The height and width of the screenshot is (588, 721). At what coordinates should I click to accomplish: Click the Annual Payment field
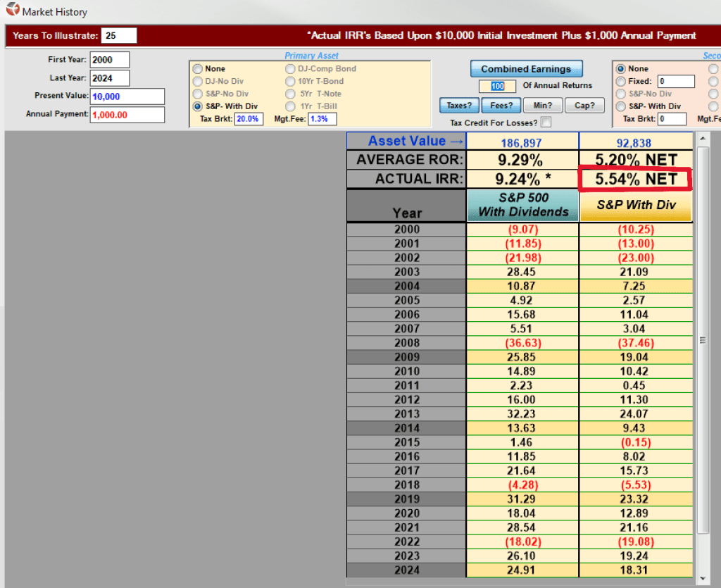tap(127, 115)
